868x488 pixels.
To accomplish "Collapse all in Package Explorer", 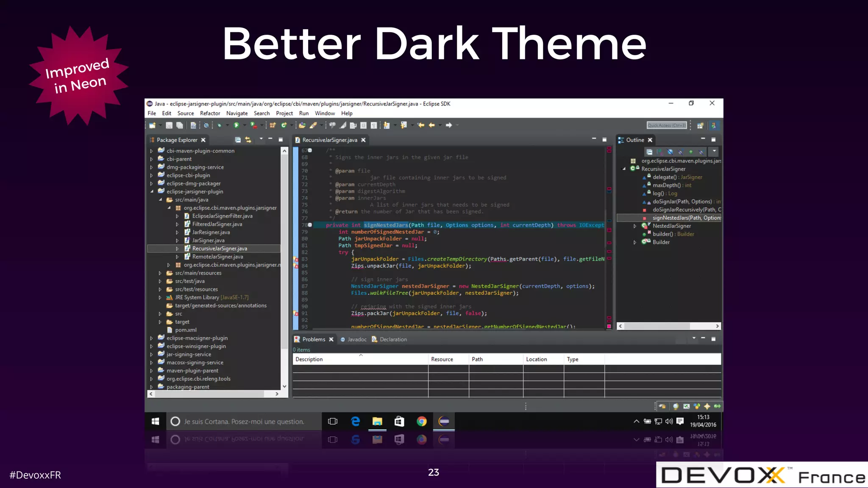I will click(x=238, y=140).
